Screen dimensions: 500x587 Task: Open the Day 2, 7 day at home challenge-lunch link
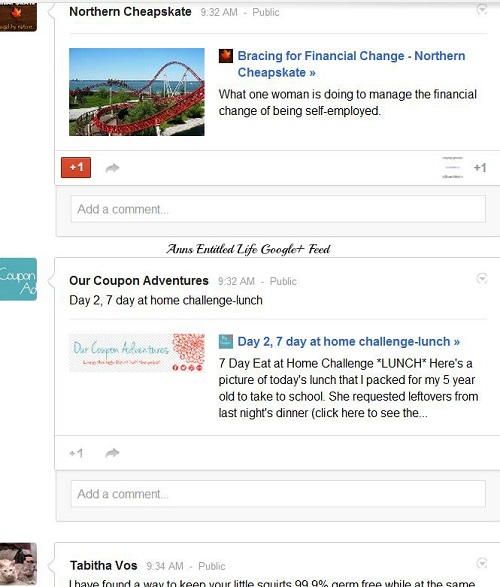[348, 341]
